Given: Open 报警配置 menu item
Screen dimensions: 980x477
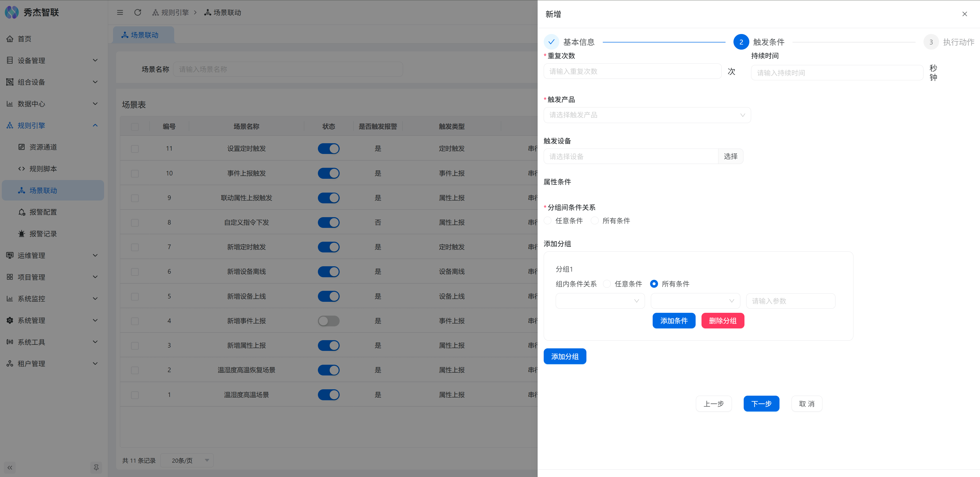Looking at the screenshot, I should tap(43, 212).
